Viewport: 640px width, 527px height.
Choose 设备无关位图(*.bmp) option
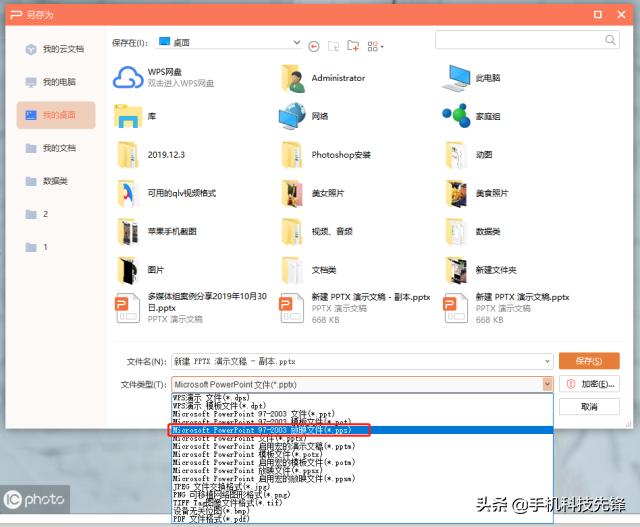point(362,511)
